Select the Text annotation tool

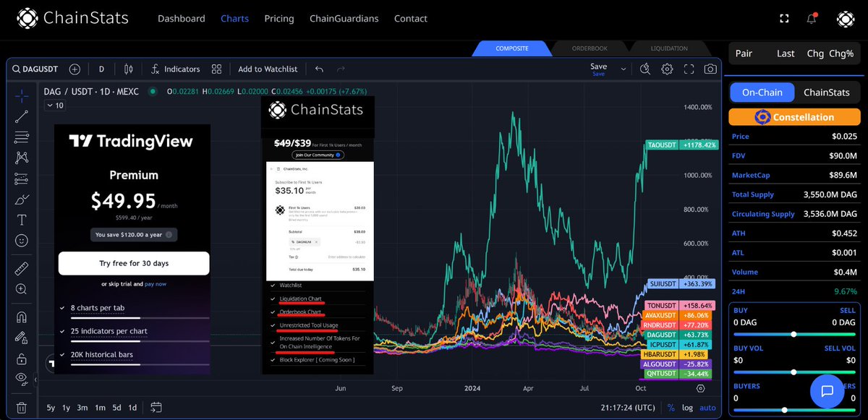pyautogui.click(x=22, y=220)
